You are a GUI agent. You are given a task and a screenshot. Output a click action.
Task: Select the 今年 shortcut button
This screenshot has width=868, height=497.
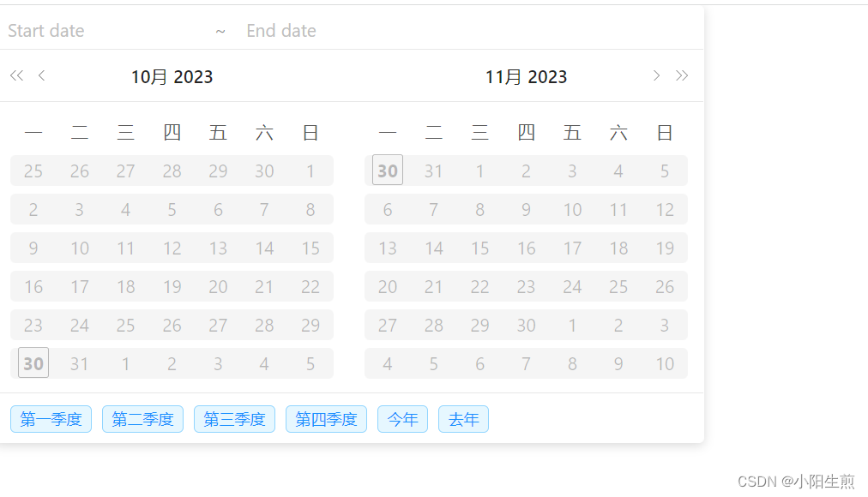pyautogui.click(x=402, y=419)
